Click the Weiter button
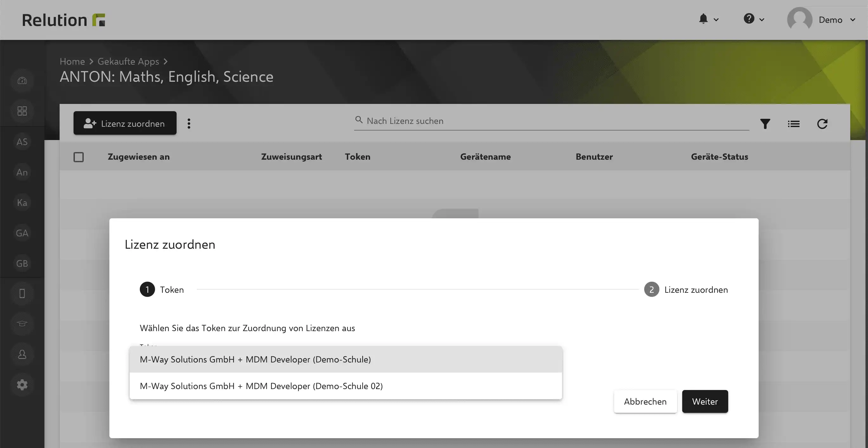Viewport: 868px width, 448px height. click(x=705, y=401)
